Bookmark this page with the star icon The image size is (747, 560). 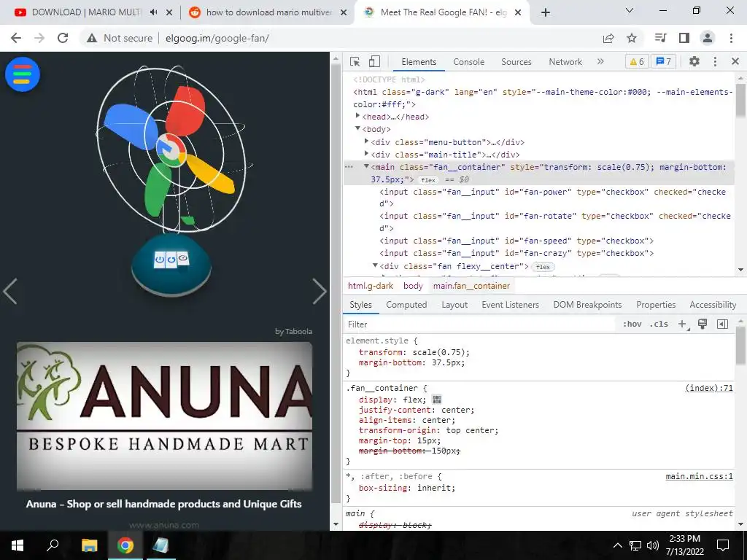click(x=632, y=38)
